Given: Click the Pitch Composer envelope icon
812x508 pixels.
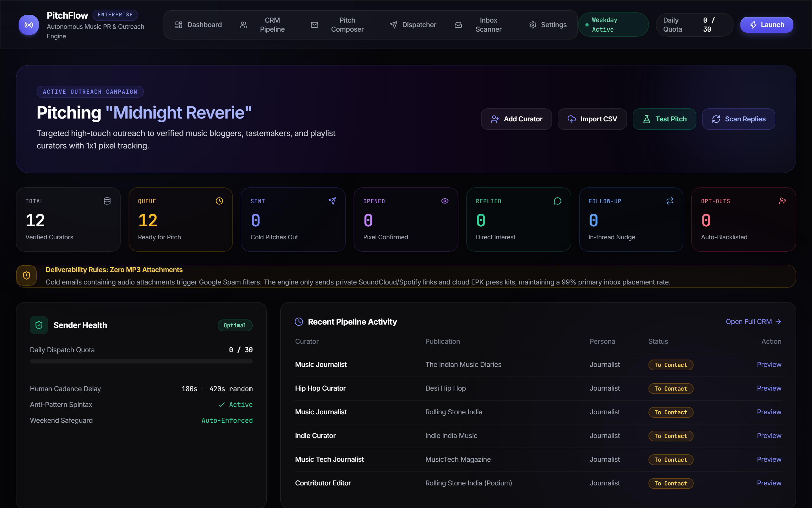Looking at the screenshot, I should pos(314,25).
